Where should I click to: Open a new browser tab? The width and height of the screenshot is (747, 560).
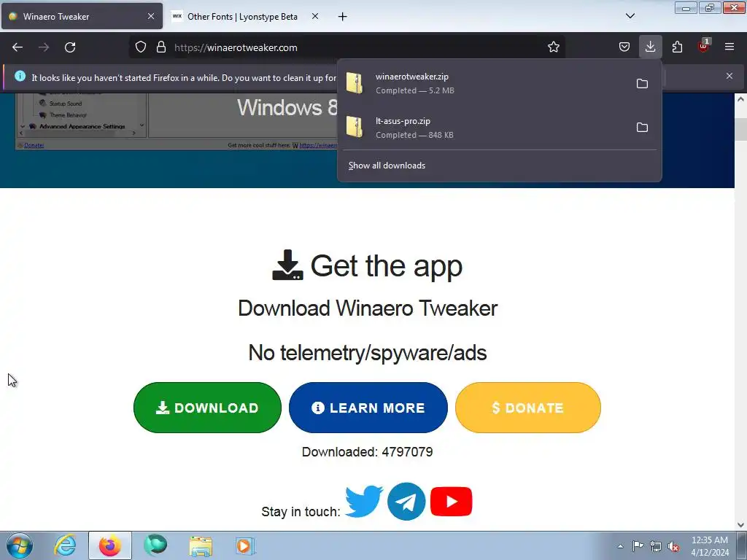point(342,17)
